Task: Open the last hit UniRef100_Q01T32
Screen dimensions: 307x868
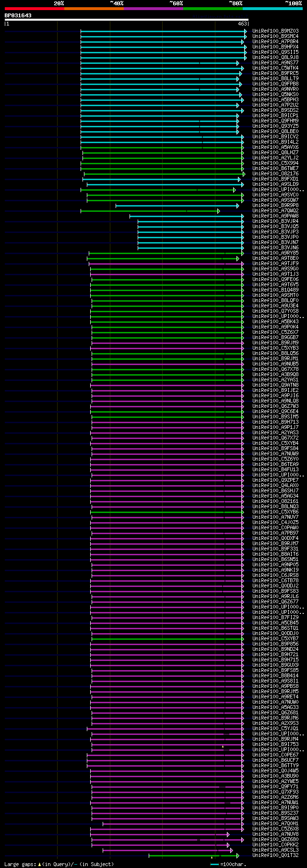Action: [x=275, y=855]
